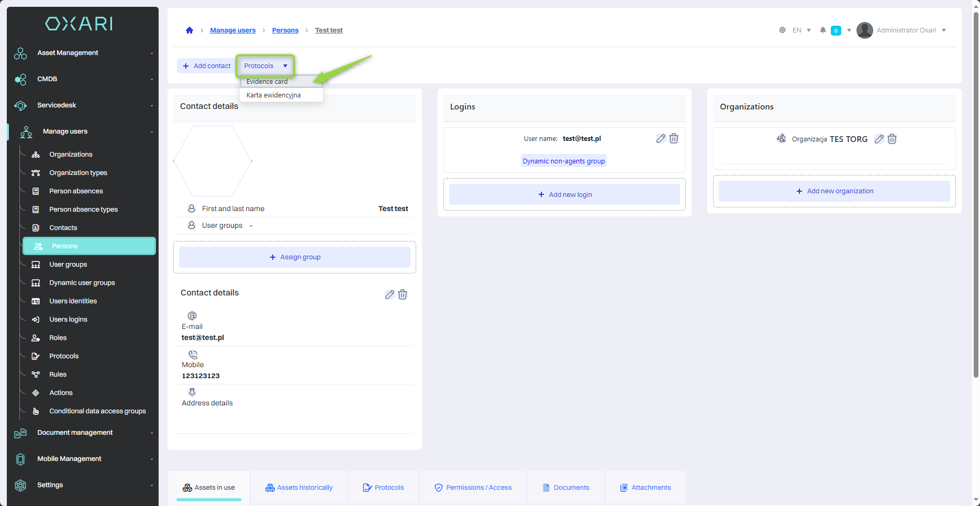Switch to the Assets historically tab
Viewport: 980px width, 506px height.
299,488
